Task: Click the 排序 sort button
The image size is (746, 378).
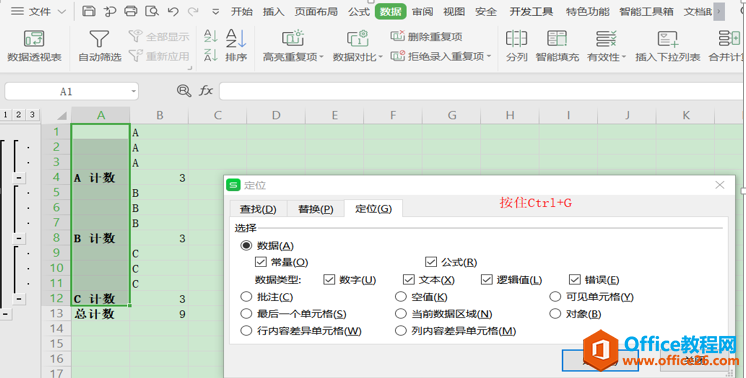Action: tap(236, 46)
